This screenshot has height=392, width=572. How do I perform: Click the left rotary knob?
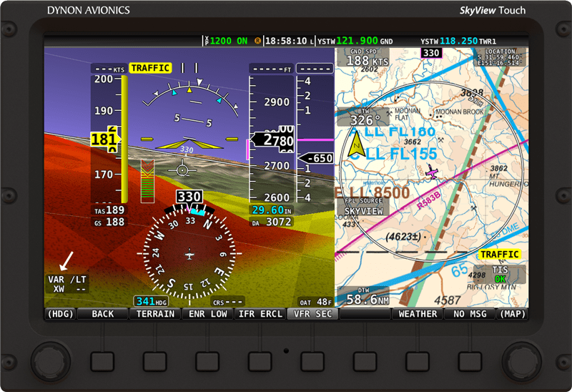[51, 361]
